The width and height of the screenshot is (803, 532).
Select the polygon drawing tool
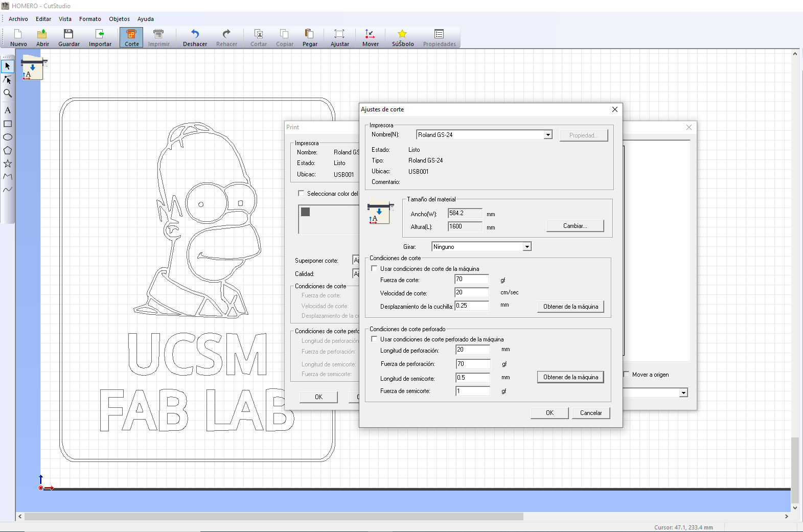[x=8, y=150]
